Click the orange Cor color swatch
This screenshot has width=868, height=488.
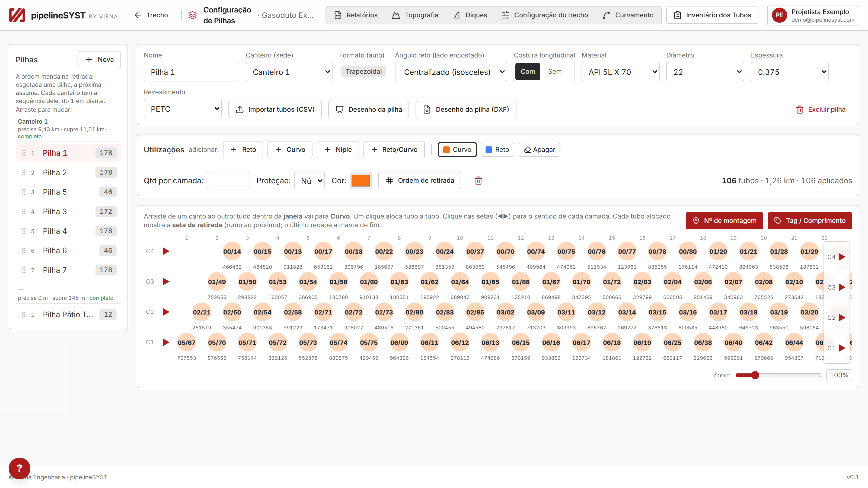(360, 181)
